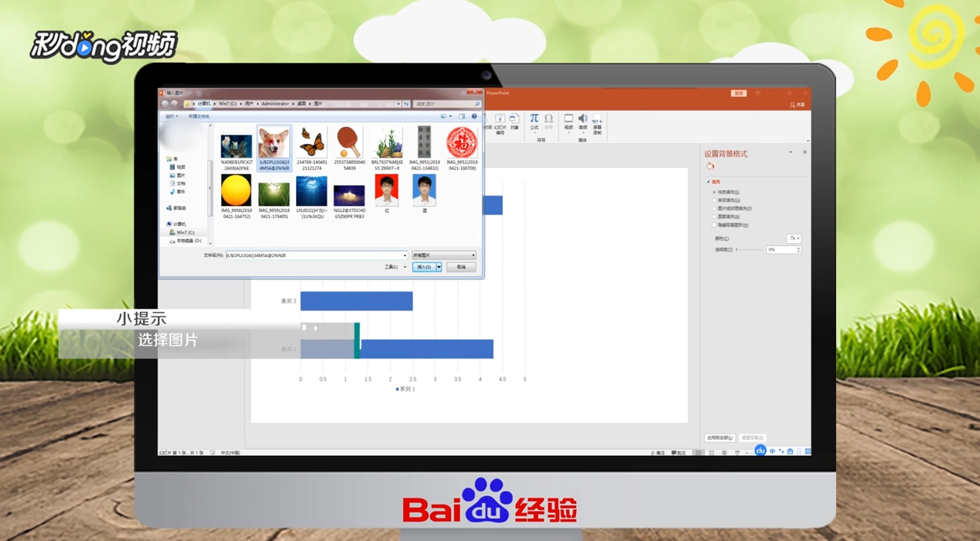Select the green forest image IMG_9959
The width and height of the screenshot is (980, 541).
[274, 193]
